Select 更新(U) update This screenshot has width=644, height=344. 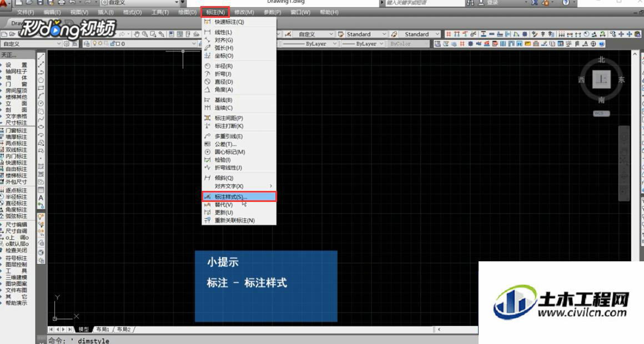coord(239,213)
